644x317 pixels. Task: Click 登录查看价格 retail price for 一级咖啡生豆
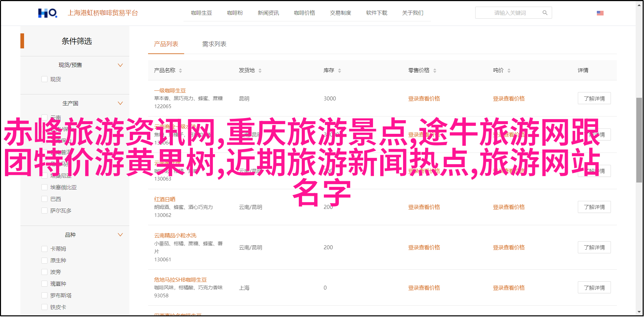(x=424, y=98)
